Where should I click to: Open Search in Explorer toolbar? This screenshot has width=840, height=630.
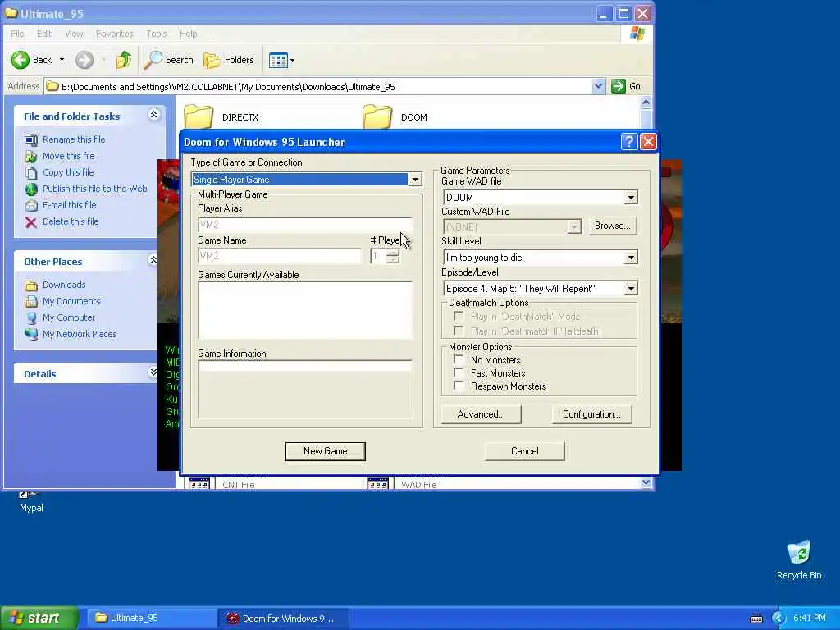click(168, 60)
